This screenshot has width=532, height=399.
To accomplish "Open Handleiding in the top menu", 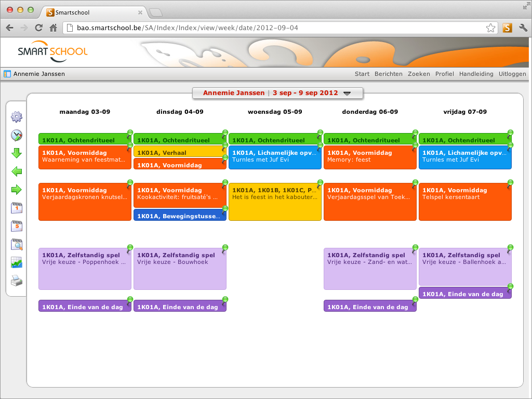I will click(476, 74).
